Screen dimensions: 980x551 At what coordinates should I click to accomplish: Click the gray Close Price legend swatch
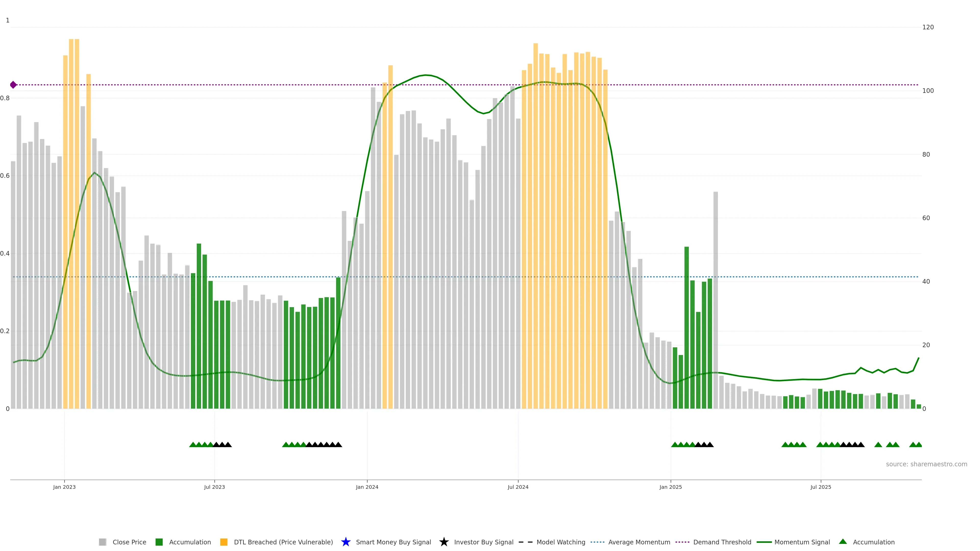pos(102,542)
